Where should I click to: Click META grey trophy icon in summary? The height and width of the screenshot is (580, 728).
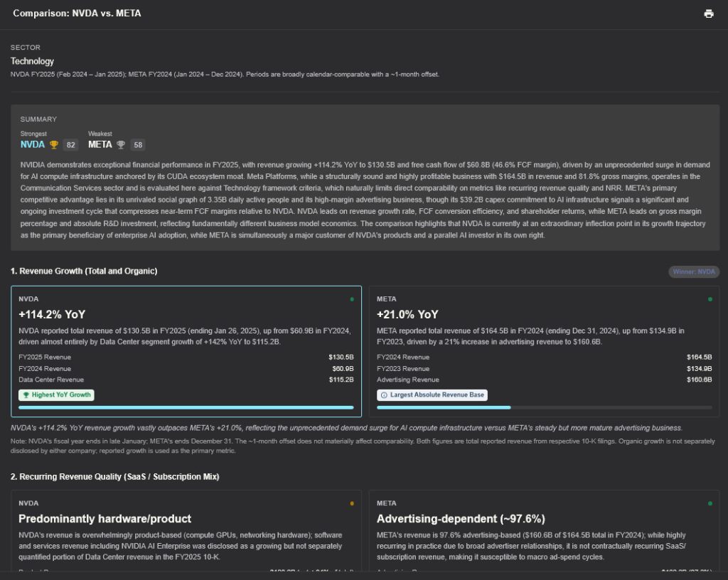coord(121,145)
